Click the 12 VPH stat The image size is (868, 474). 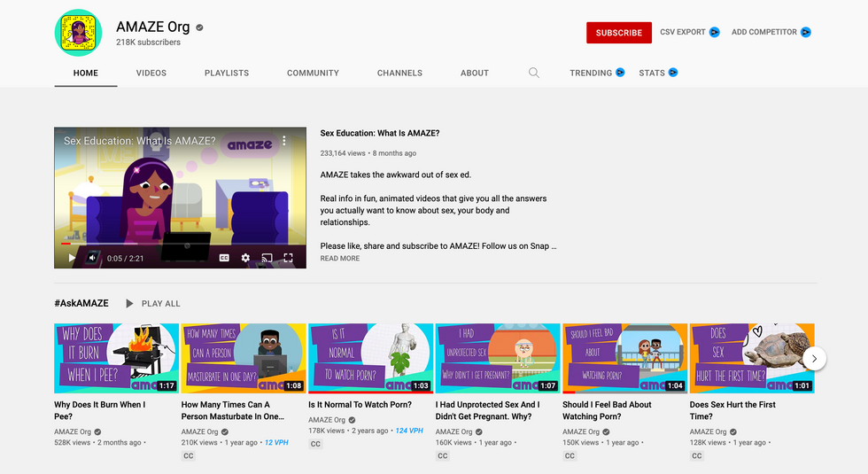pos(276,442)
